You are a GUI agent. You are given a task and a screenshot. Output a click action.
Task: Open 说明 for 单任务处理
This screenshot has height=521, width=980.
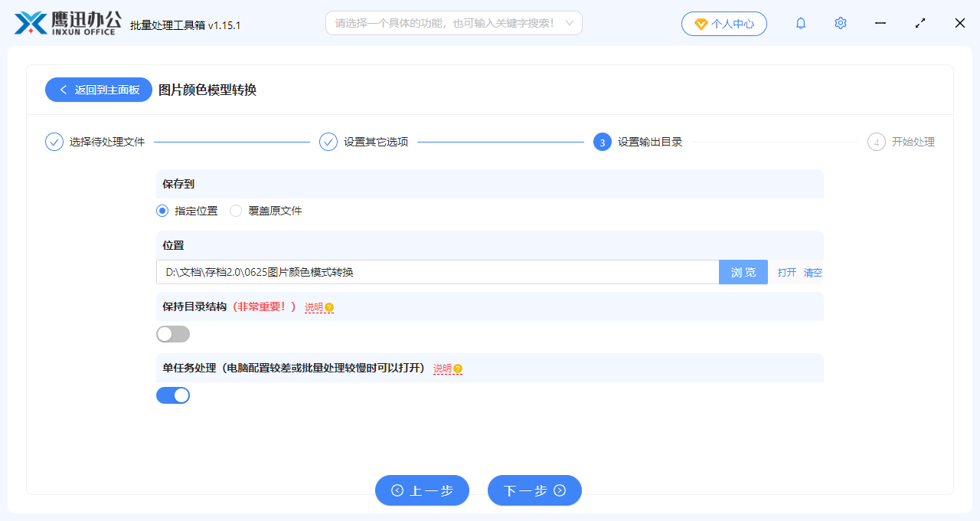pos(443,369)
